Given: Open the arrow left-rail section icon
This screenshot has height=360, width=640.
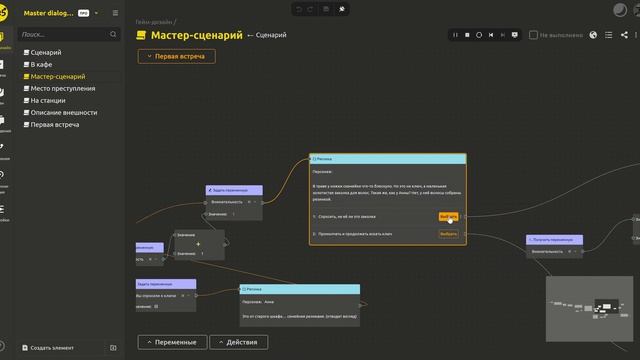Looking at the screenshot, I should click(x=2, y=146).
